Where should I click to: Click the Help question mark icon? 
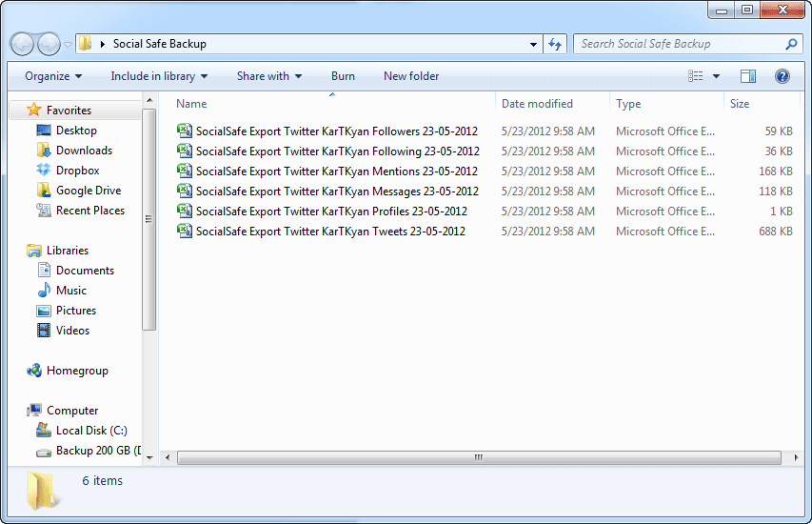coord(782,76)
